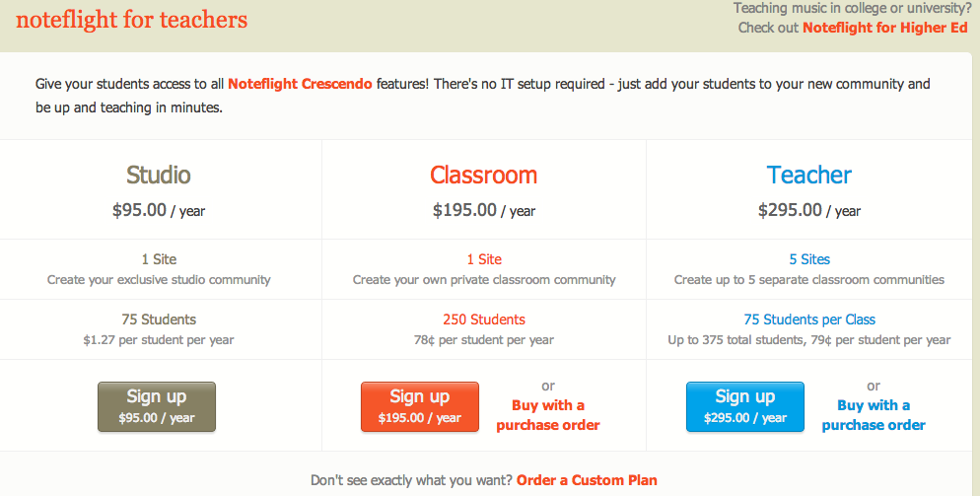This screenshot has width=980, height=496.
Task: Click the 75 Students text under Studio
Action: click(159, 319)
